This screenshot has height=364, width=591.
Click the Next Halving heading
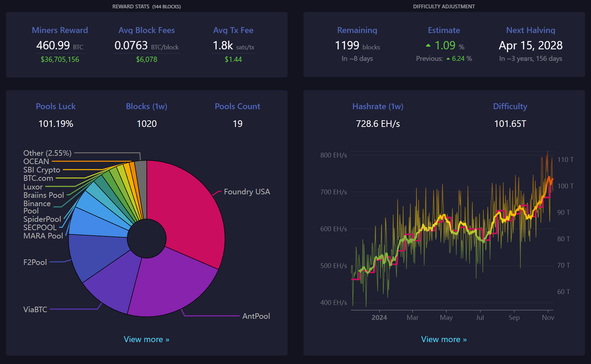pyautogui.click(x=530, y=30)
